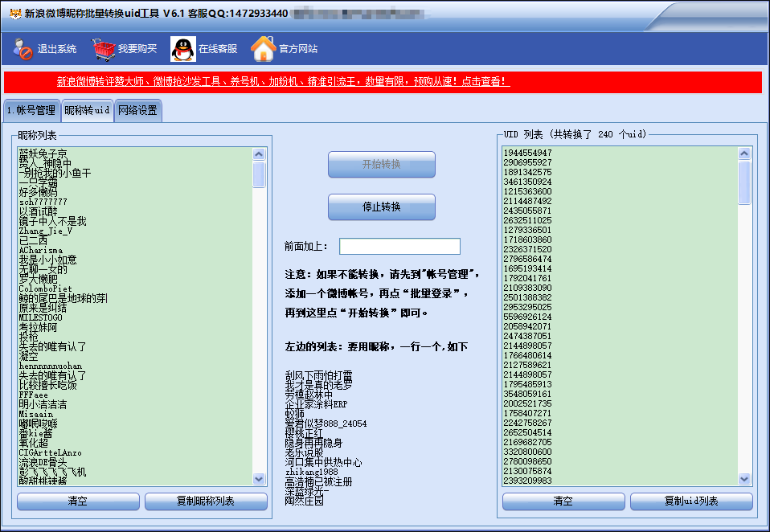Click UID list scroll down arrow
The image size is (770, 532).
tap(744, 478)
